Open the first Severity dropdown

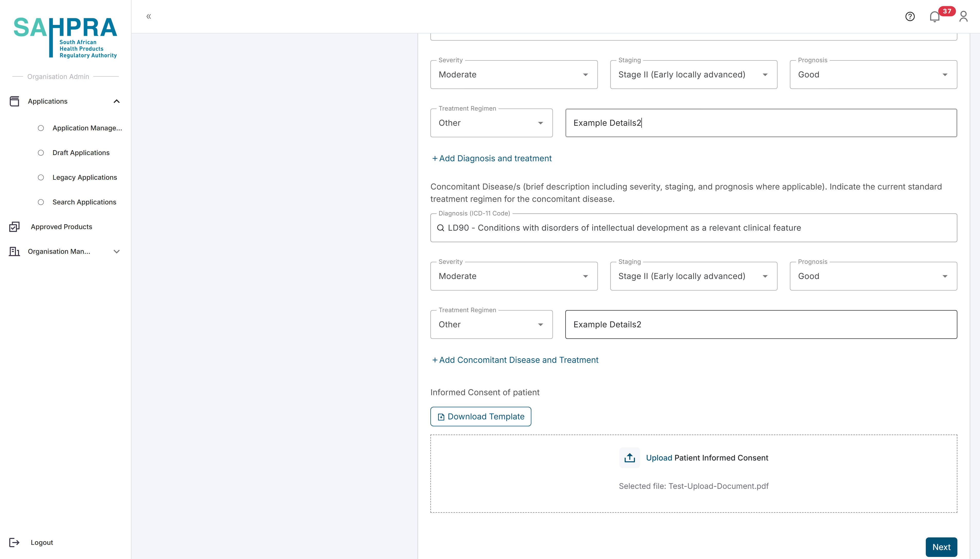coord(514,75)
